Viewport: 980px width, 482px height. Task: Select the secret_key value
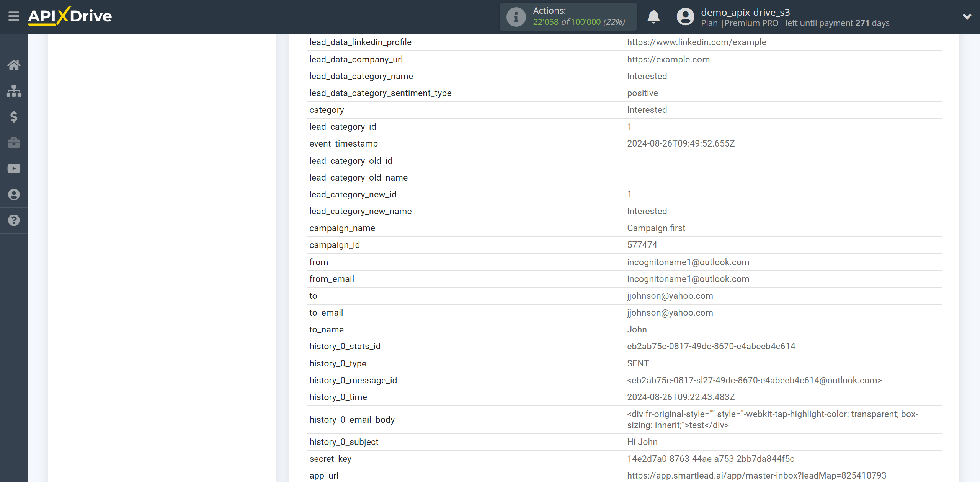(x=710, y=459)
